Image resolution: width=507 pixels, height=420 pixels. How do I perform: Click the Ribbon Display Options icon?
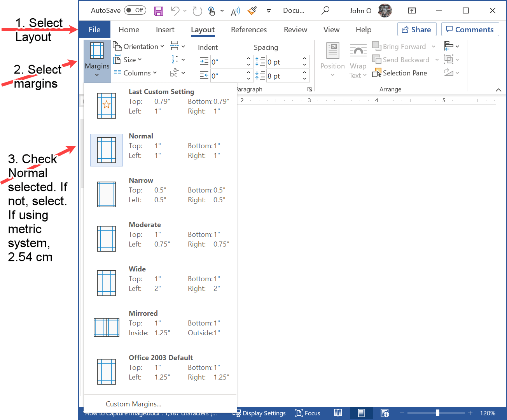coord(412,11)
